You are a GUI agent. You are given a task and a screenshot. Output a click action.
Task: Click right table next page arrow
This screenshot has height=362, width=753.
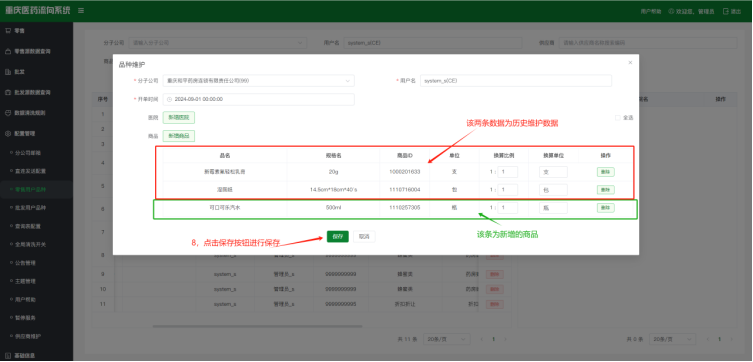coord(731,339)
